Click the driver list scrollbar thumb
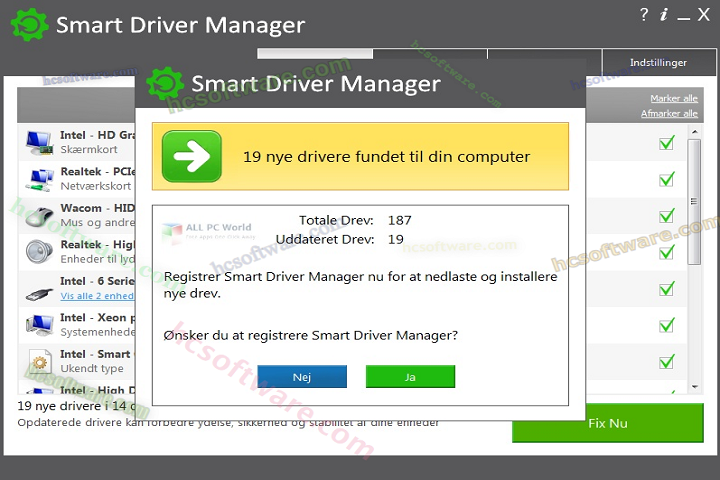This screenshot has height=480, width=720. pyautogui.click(x=694, y=202)
